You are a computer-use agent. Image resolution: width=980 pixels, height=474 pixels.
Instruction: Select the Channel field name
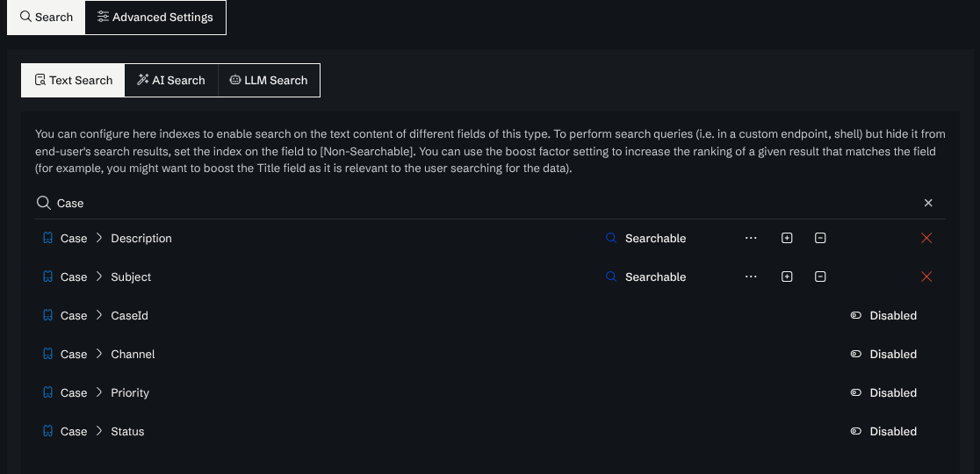(x=133, y=354)
